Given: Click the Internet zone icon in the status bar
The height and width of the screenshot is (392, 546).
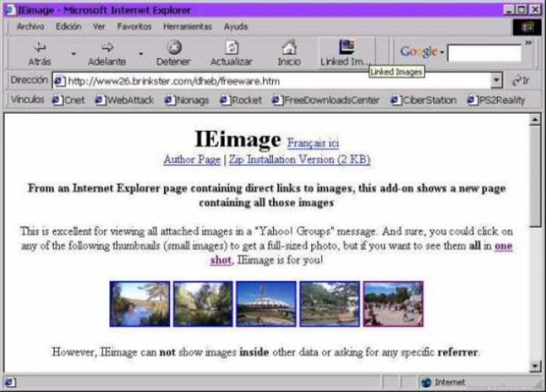Looking at the screenshot, I should [427, 382].
